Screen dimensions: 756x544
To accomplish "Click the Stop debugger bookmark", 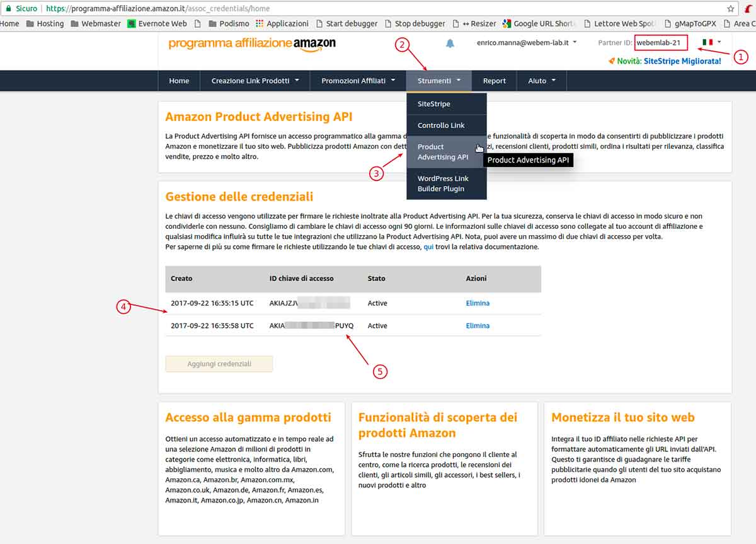I will 414,23.
